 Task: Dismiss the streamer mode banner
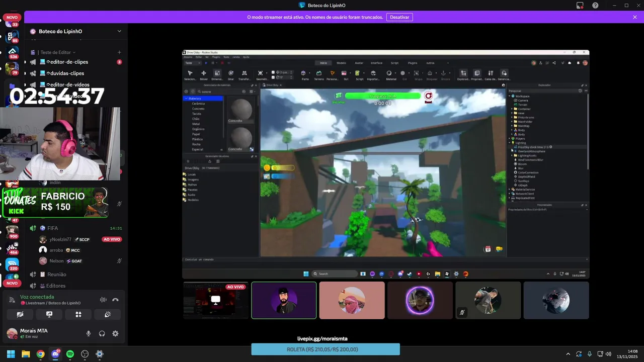(x=635, y=17)
